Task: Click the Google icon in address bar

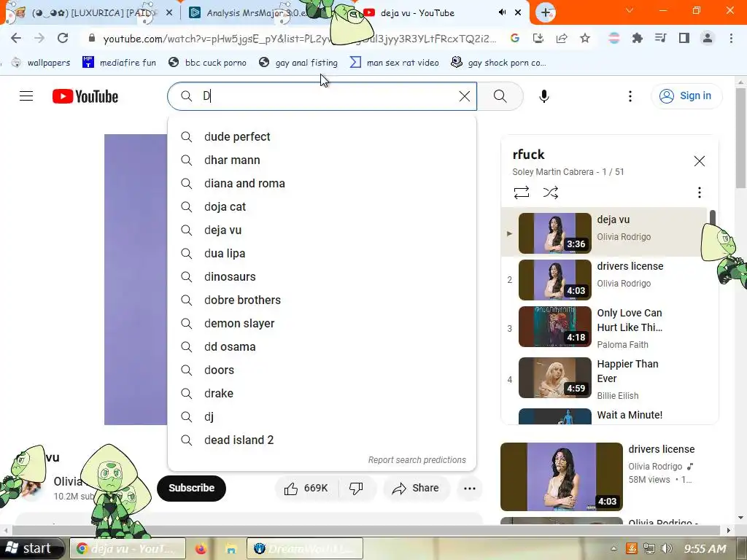Action: click(x=514, y=38)
